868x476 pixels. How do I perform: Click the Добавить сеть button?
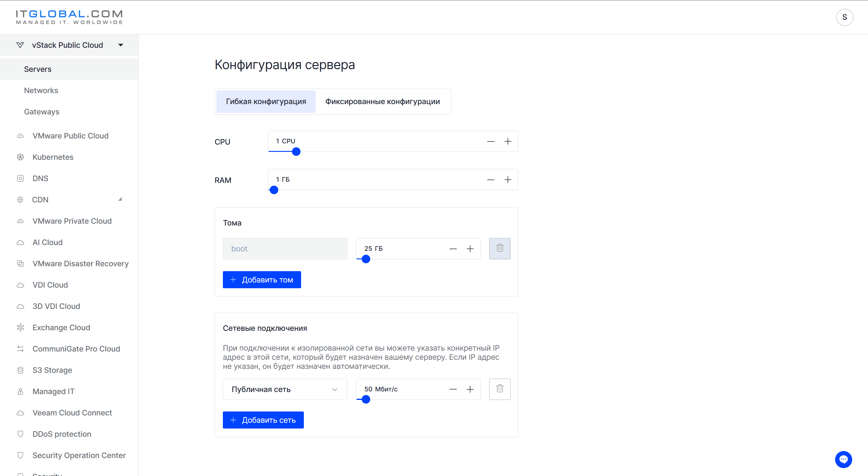(263, 420)
